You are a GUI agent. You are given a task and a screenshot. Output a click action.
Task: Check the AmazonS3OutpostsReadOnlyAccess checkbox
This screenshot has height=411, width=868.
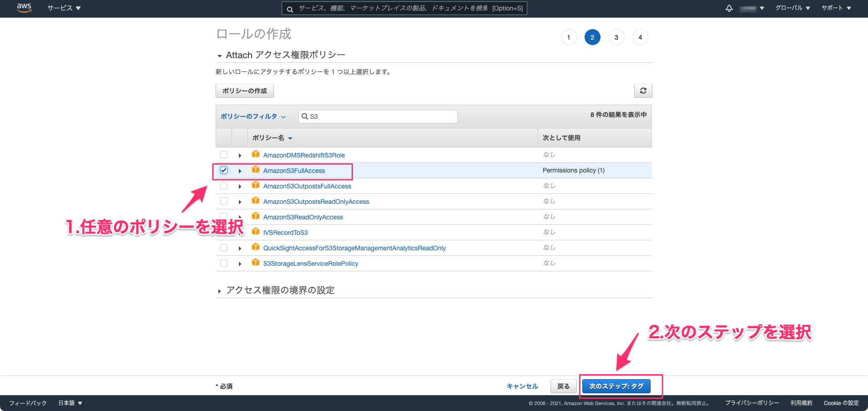[224, 201]
